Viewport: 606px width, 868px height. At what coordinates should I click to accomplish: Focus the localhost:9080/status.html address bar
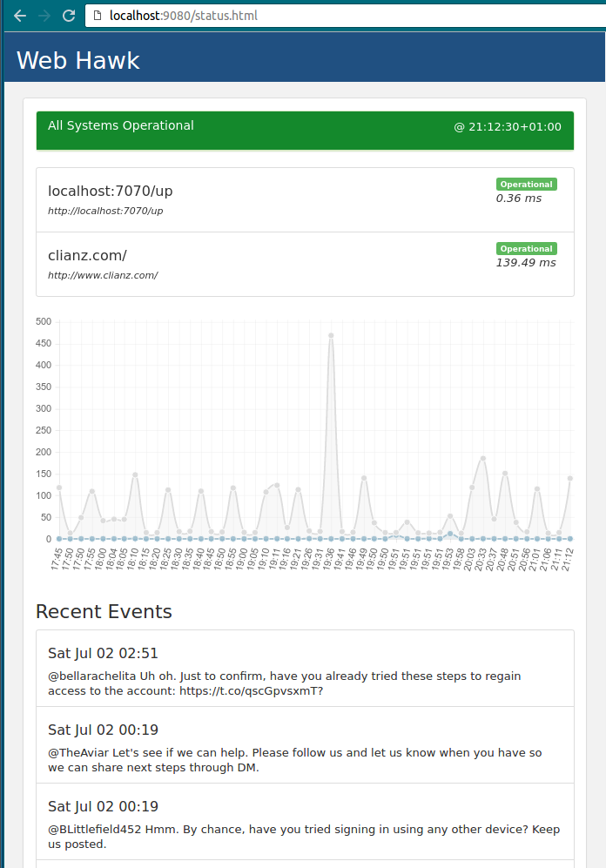[x=346, y=16]
